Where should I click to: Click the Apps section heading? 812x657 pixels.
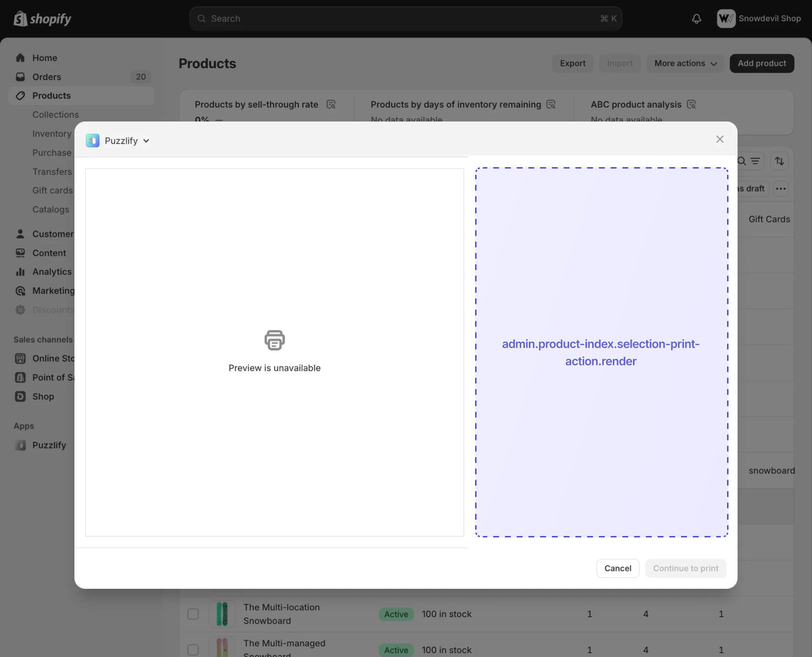pyautogui.click(x=24, y=426)
